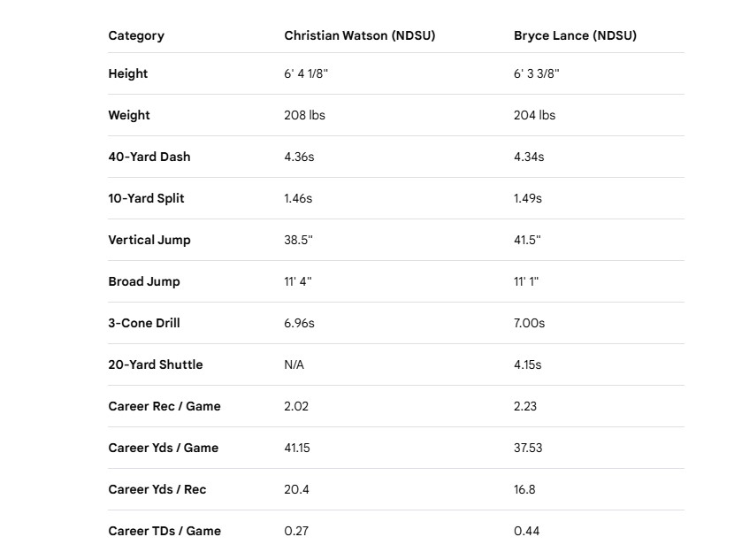742x560 pixels.
Task: Select the 20-Yard Shuttle row label
Action: [x=156, y=364]
